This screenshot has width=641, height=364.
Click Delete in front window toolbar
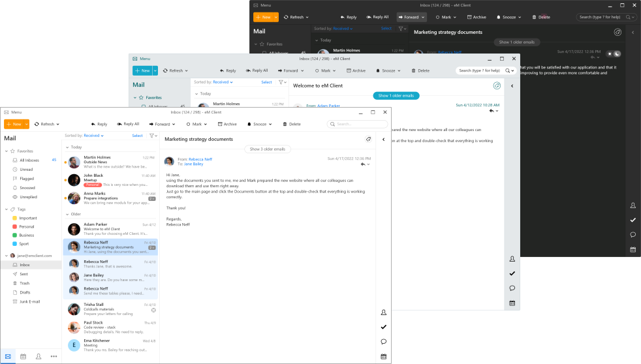292,124
